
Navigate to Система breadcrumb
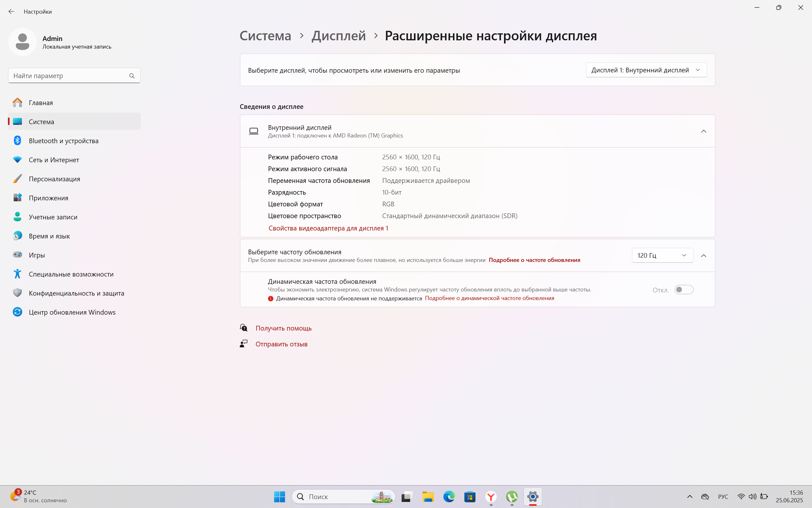(x=265, y=36)
